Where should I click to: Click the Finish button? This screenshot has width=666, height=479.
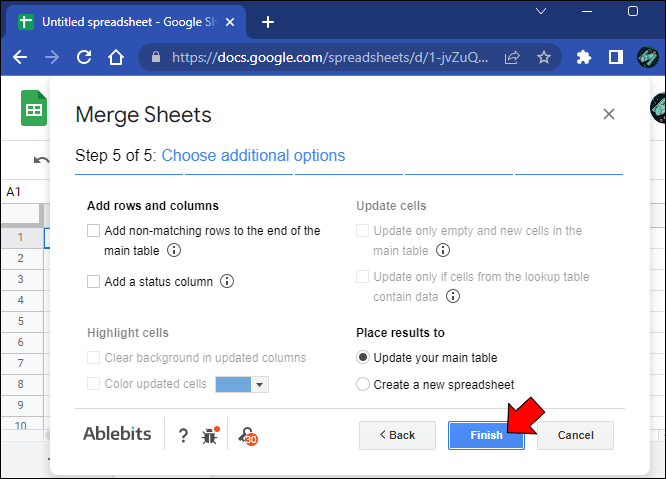coord(486,435)
